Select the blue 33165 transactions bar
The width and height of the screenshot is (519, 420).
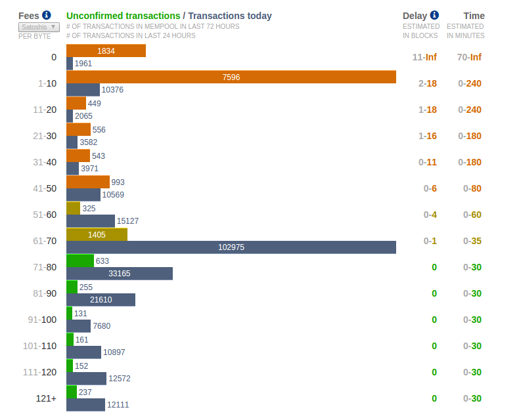tap(119, 274)
